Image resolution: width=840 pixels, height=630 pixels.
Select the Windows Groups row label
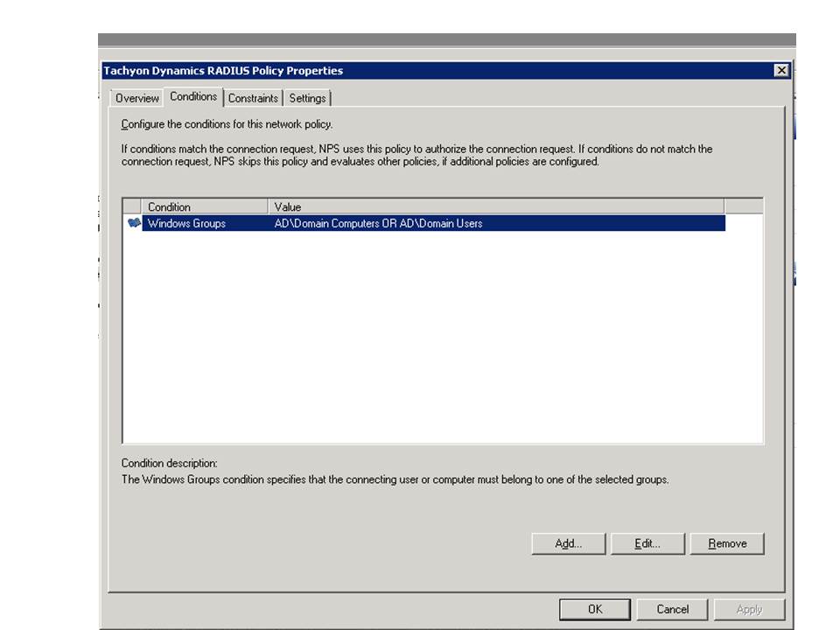pos(186,223)
